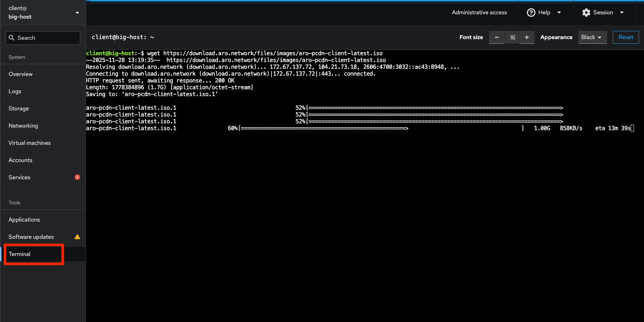Click the Help question mark icon

pyautogui.click(x=531, y=13)
